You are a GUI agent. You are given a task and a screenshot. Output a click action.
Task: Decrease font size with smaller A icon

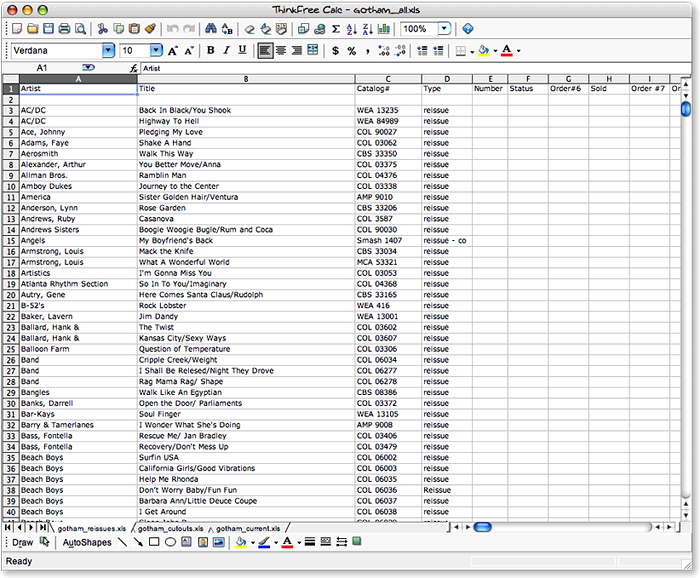(x=189, y=50)
